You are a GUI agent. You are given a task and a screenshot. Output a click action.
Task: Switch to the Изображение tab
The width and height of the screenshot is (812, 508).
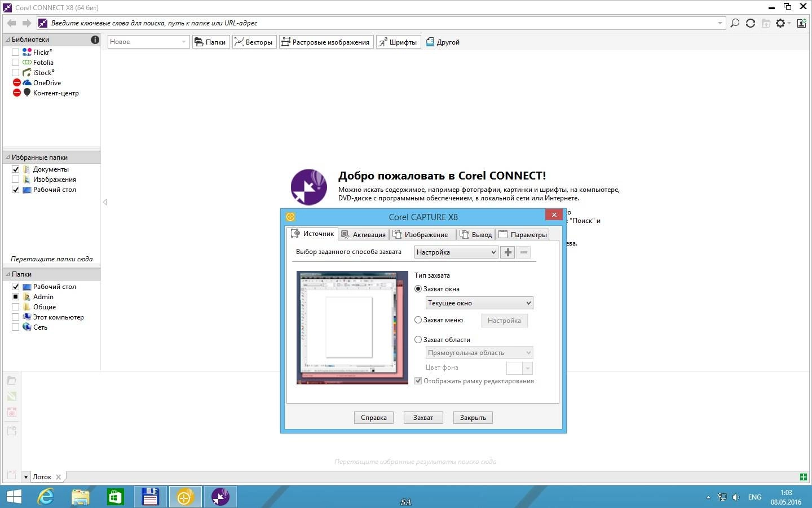421,235
